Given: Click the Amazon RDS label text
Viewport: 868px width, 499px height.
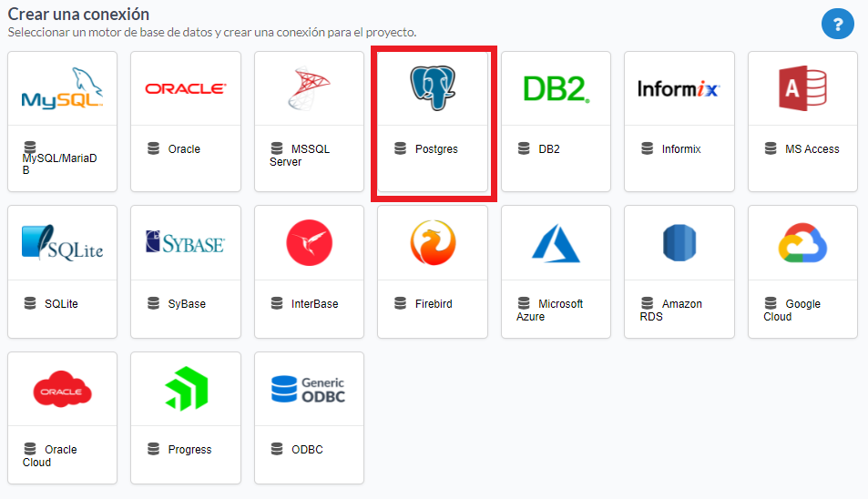Looking at the screenshot, I should (671, 310).
